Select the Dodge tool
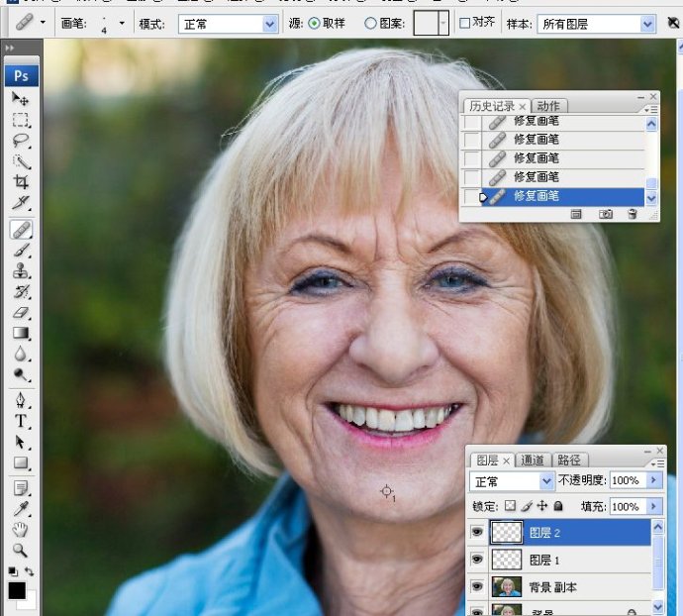The image size is (683, 616). click(20, 374)
